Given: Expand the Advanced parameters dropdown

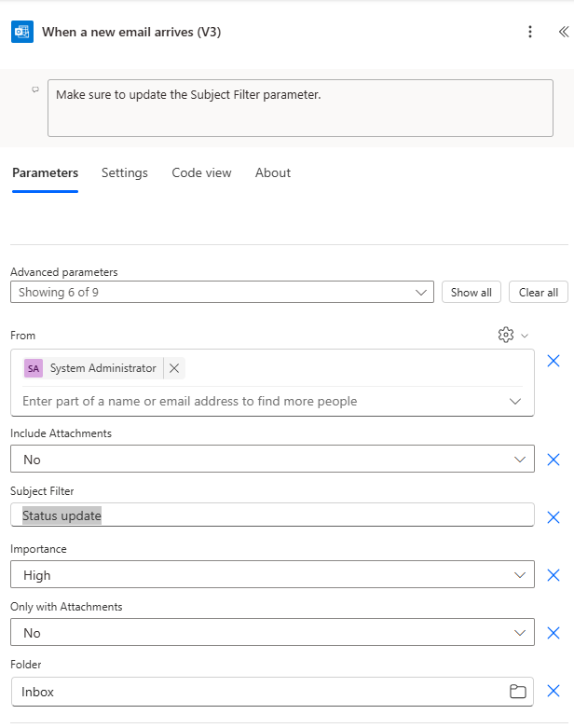Looking at the screenshot, I should click(222, 292).
